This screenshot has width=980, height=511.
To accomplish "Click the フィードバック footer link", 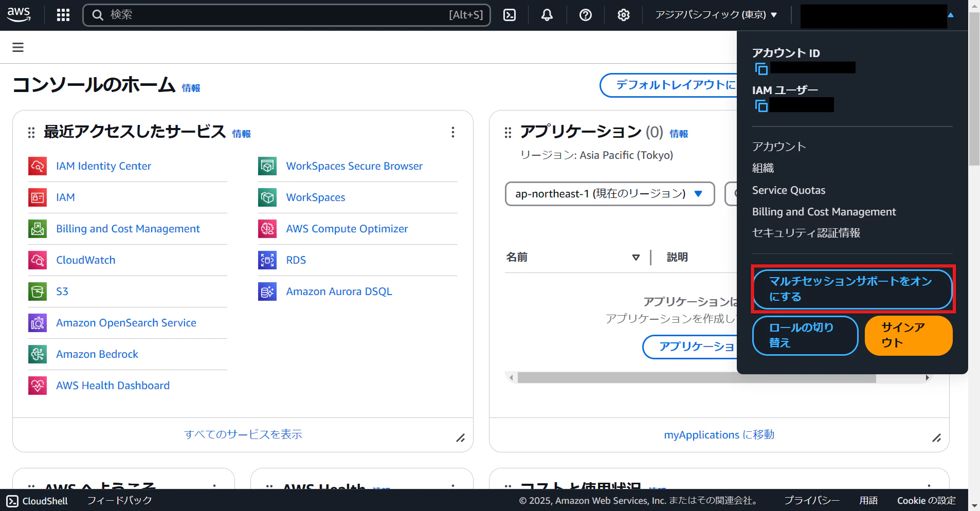I will 119,501.
